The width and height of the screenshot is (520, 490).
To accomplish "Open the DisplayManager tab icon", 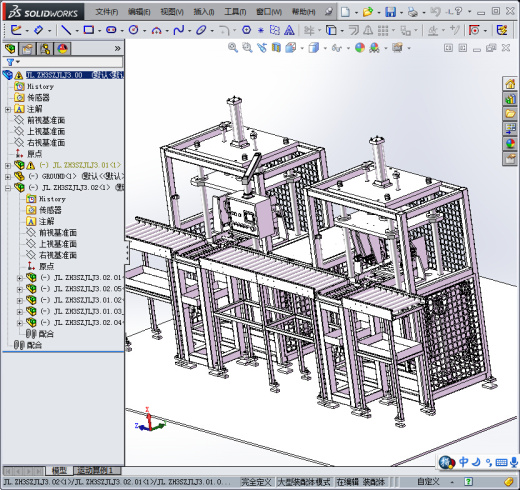I will [63, 49].
